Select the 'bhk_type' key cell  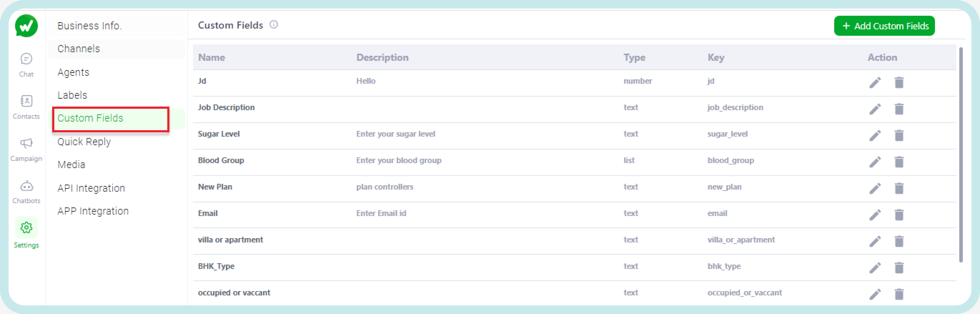coord(724,266)
